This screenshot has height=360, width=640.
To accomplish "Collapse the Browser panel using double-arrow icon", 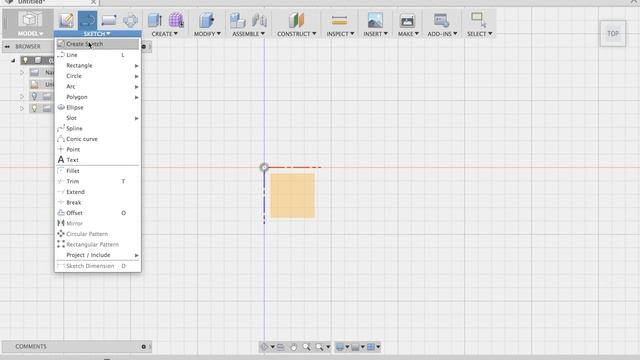I will [7, 47].
